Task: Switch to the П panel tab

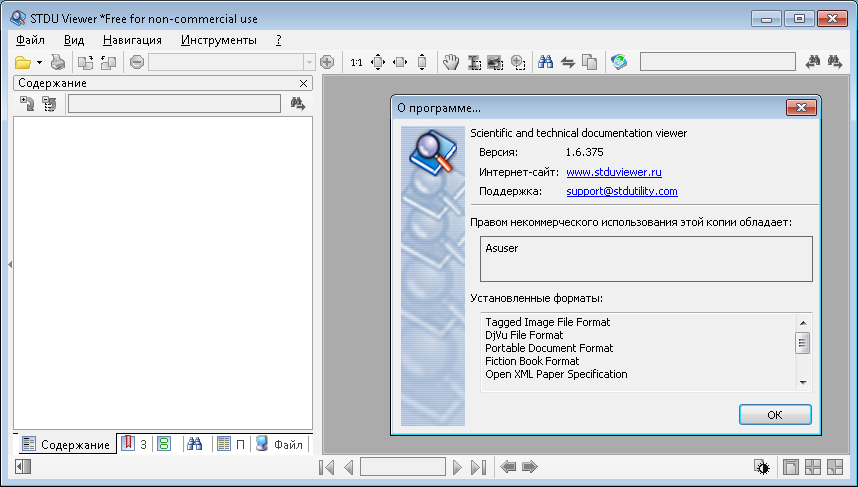Action: (231, 444)
